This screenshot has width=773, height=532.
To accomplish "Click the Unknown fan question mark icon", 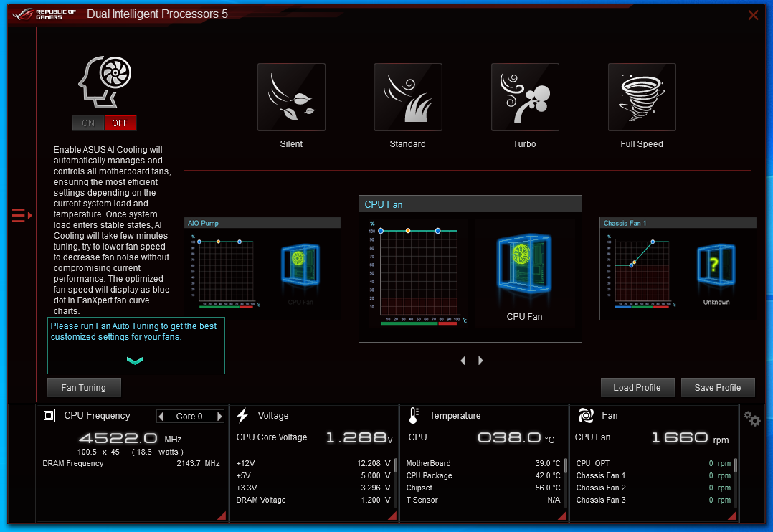I will click(716, 265).
